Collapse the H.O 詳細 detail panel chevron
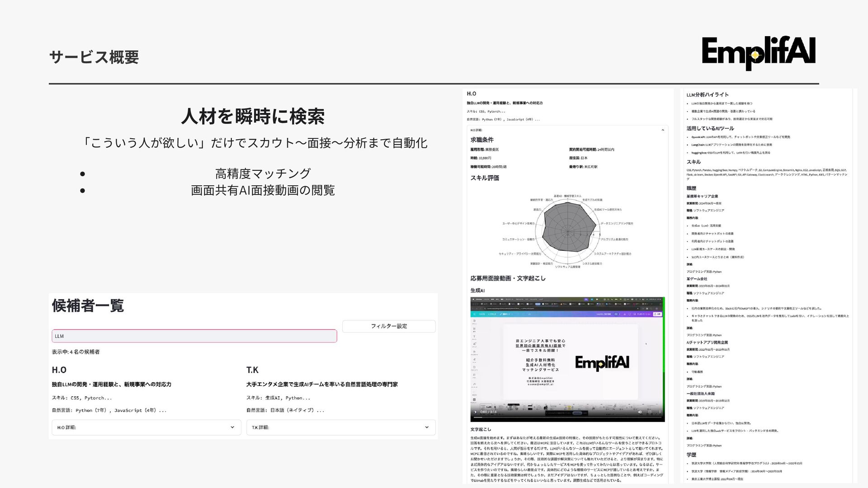The image size is (868, 488). pyautogui.click(x=663, y=130)
